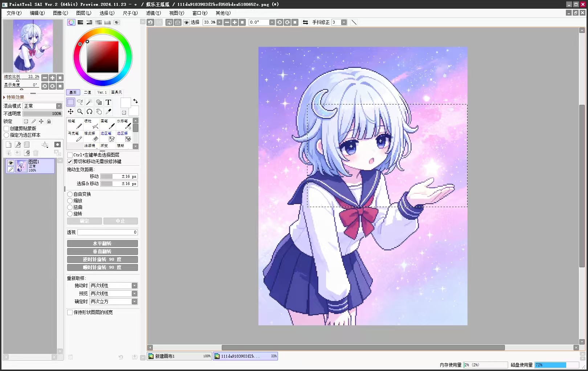Open 预览 resampling dropdown
This screenshot has height=371, width=588.
(113, 294)
